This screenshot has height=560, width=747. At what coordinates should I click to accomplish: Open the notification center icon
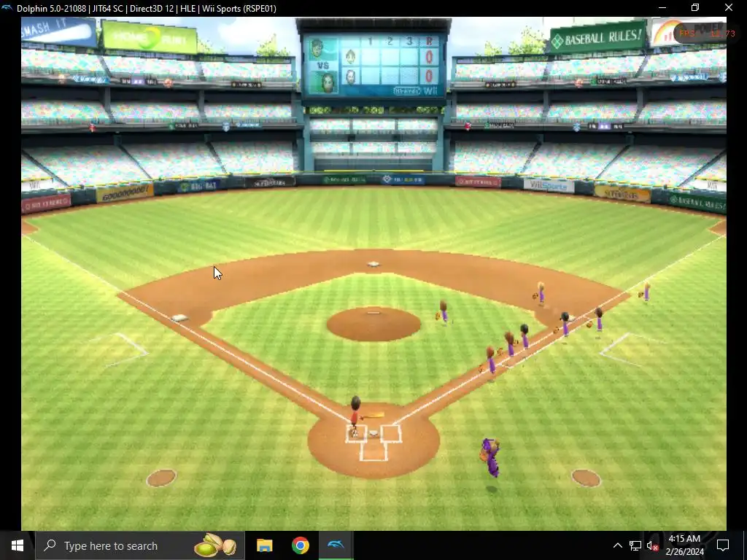[x=723, y=545]
